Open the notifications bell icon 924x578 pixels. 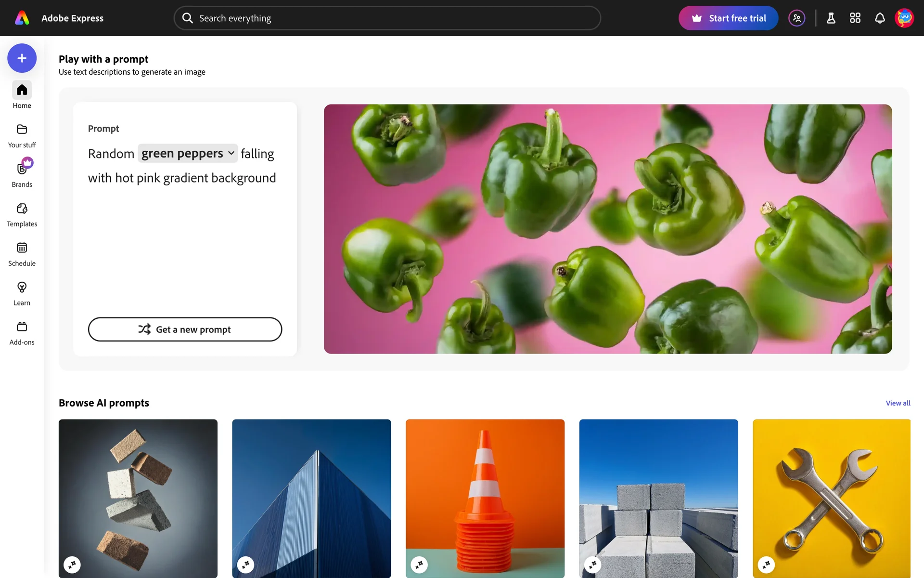click(x=880, y=18)
